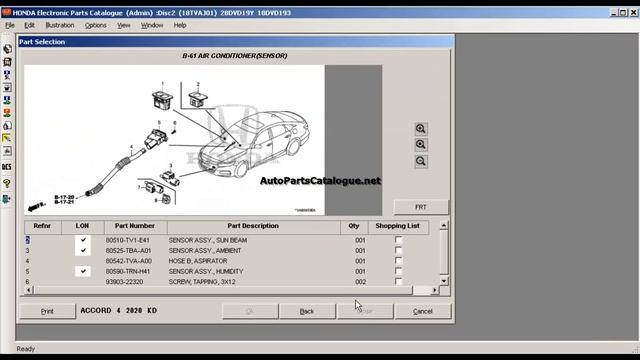Viewport: 640px width, 360px height.
Task: Click description SENSOR ASSY., HUMIDITY
Action: (206, 271)
